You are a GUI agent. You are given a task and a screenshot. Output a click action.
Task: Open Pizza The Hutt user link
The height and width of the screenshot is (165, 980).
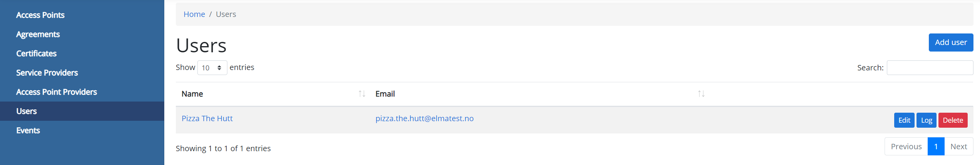coord(207,118)
